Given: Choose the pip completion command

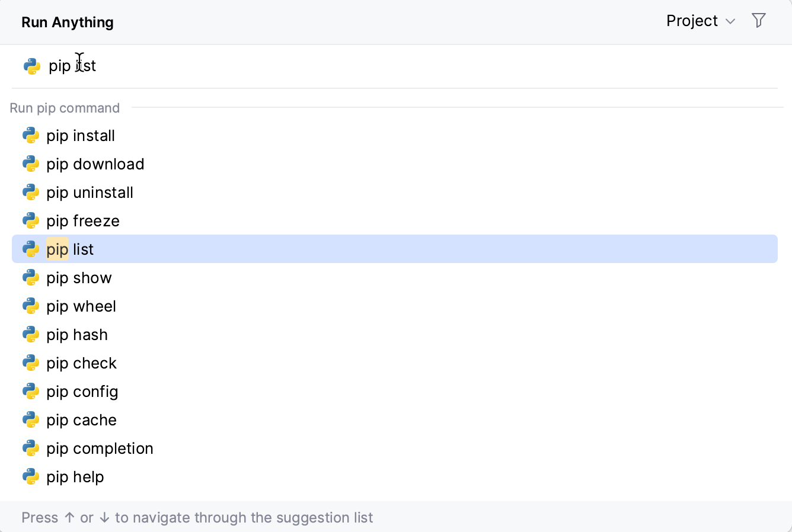Looking at the screenshot, I should coord(100,448).
